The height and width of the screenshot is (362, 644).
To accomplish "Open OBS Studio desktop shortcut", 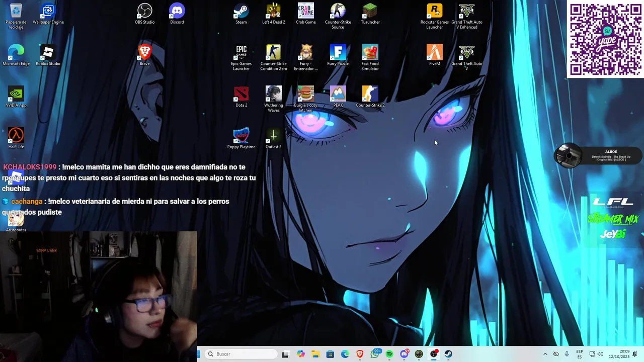I will click(144, 14).
